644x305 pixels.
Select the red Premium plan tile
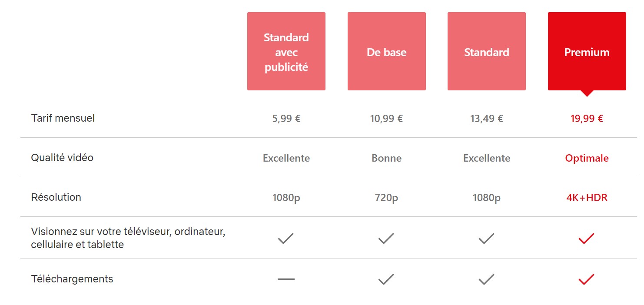coord(587,51)
